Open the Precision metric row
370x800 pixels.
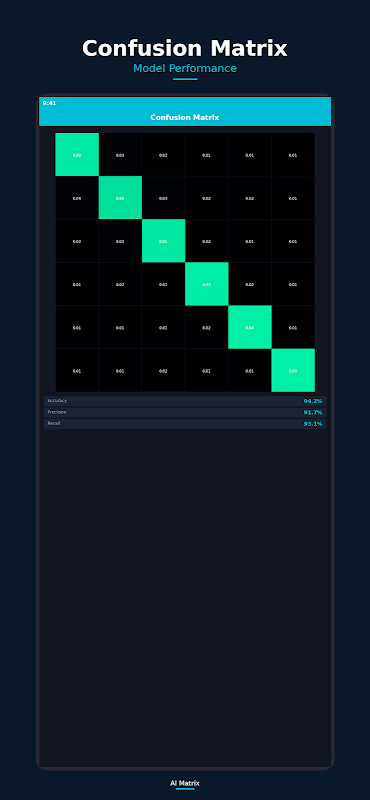click(x=185, y=412)
